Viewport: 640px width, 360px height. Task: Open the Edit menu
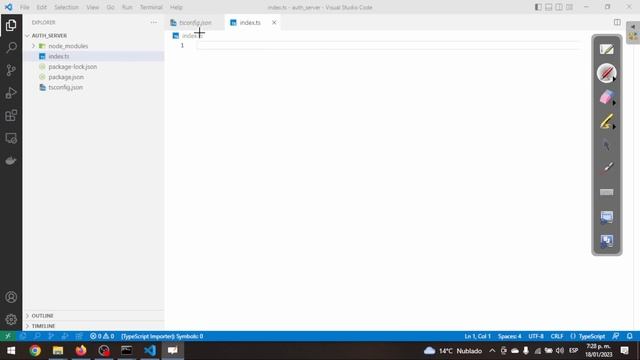(x=41, y=7)
